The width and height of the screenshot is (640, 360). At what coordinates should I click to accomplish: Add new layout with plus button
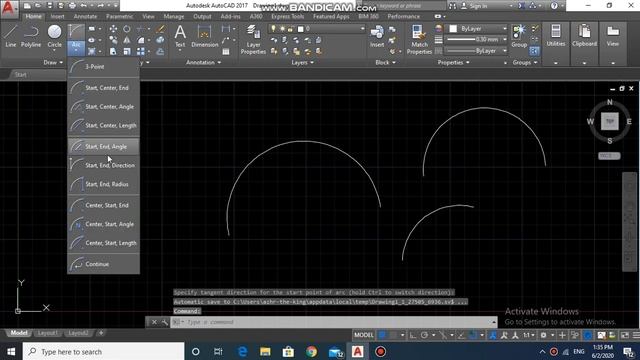coord(101,333)
